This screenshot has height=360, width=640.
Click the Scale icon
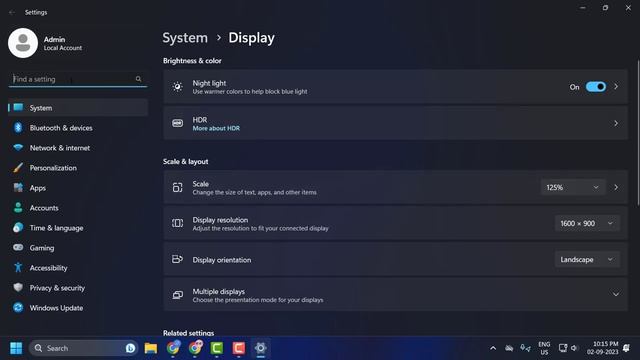(x=177, y=187)
